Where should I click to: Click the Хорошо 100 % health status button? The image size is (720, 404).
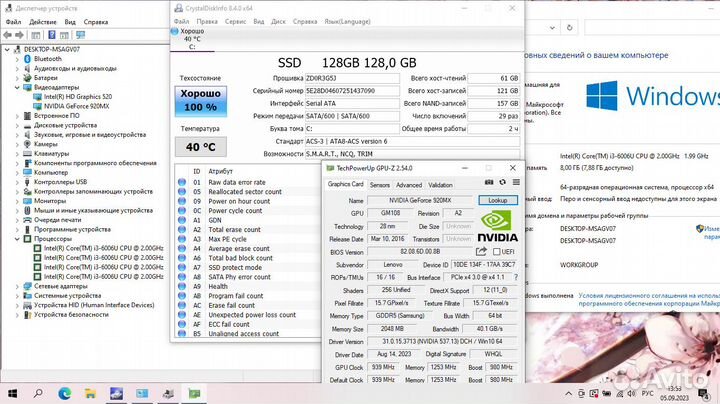point(201,101)
